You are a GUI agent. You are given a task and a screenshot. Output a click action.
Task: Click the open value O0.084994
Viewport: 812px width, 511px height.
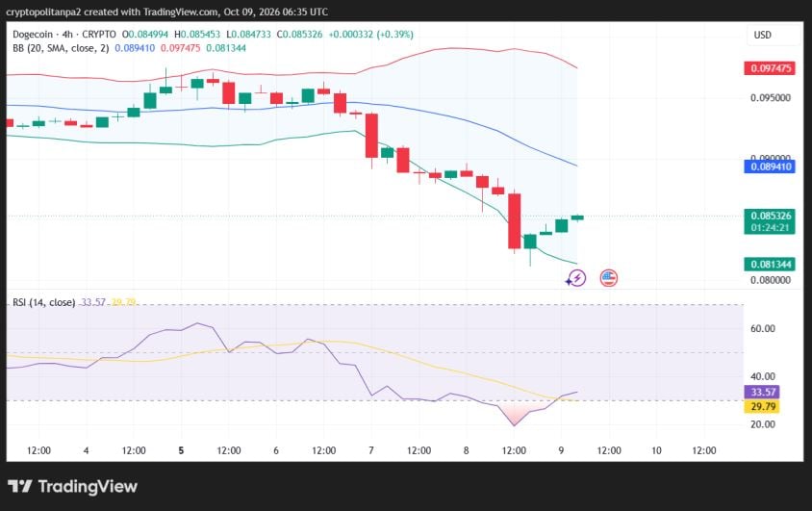pos(145,35)
